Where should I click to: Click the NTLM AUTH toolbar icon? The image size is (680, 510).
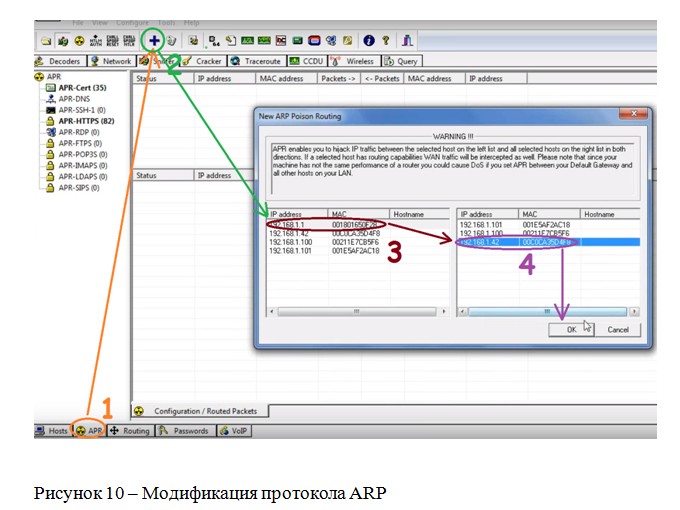96,41
